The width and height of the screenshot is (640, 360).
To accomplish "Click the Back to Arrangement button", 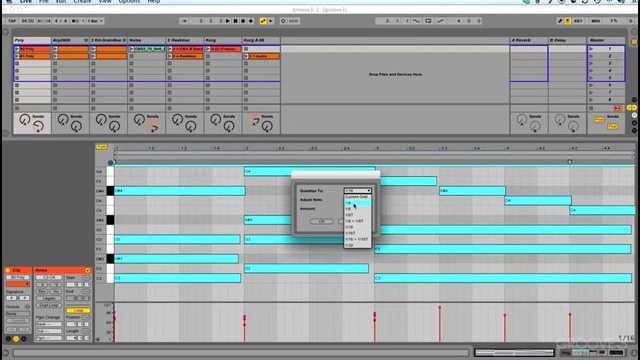I will coord(618,108).
